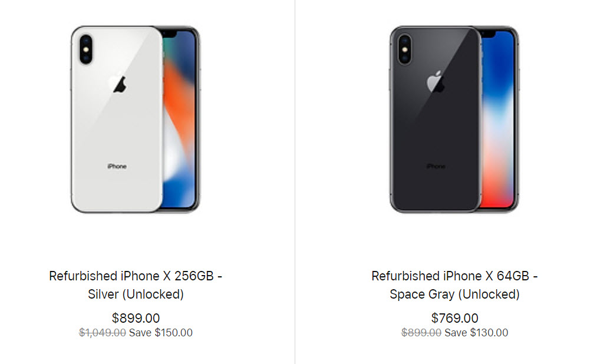Click the Space Gray iPhone's rear camera module
This screenshot has height=364, width=597.
404,49
